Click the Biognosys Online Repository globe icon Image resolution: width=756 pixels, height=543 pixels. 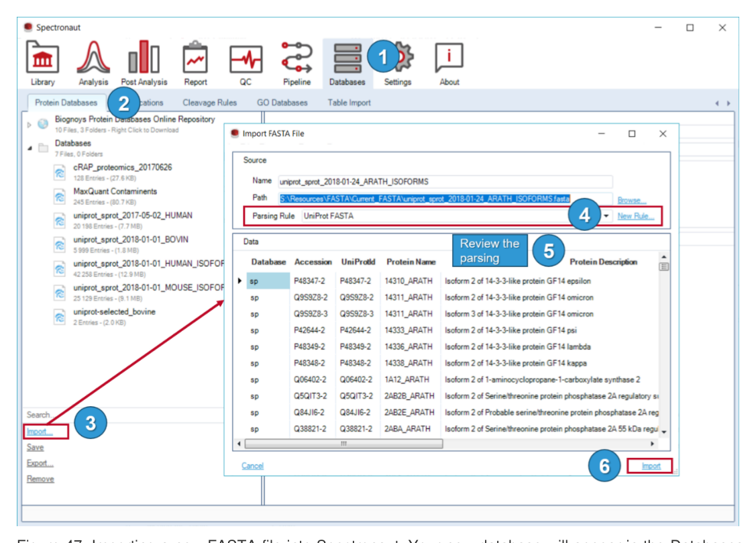click(x=43, y=124)
